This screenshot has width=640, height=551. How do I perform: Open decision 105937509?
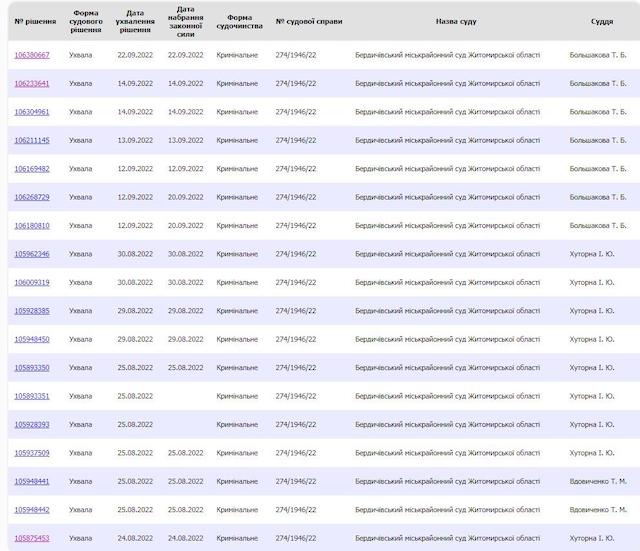31,453
